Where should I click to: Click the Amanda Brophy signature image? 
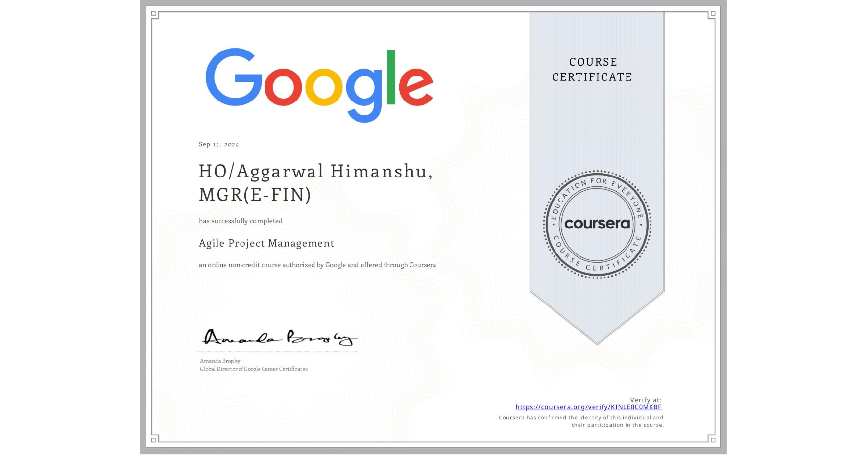(279, 337)
